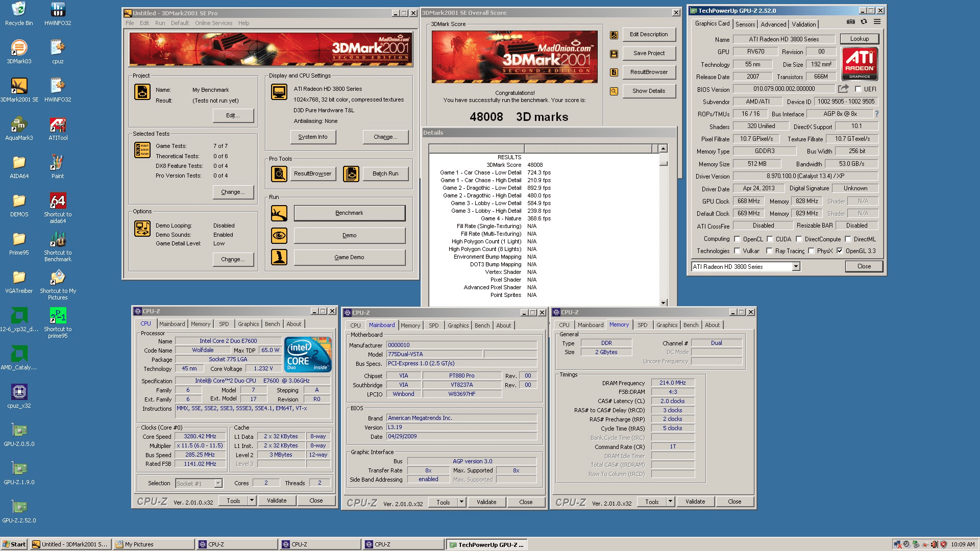
Task: Click the Details list vertical scrollbar thumb
Action: coord(663,163)
